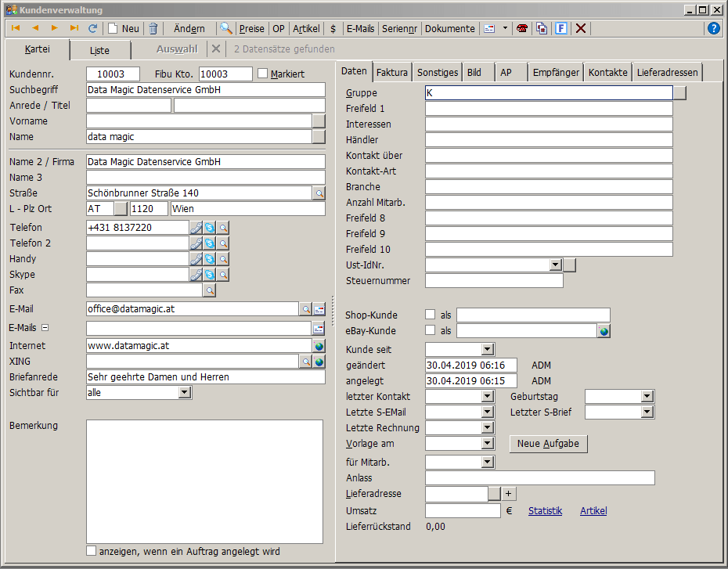Click search icon in Telefon 2 row
This screenshot has width=728, height=569.
click(223, 243)
